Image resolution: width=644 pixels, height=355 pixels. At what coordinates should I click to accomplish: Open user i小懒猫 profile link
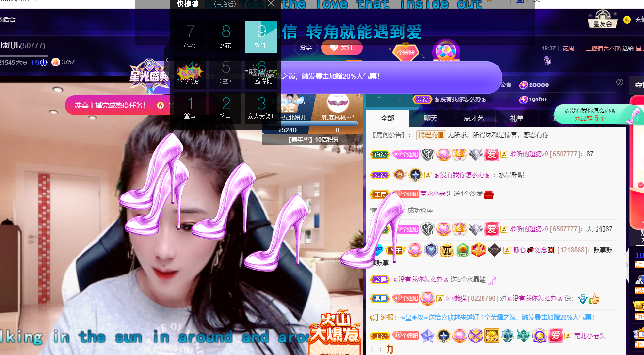(456, 299)
